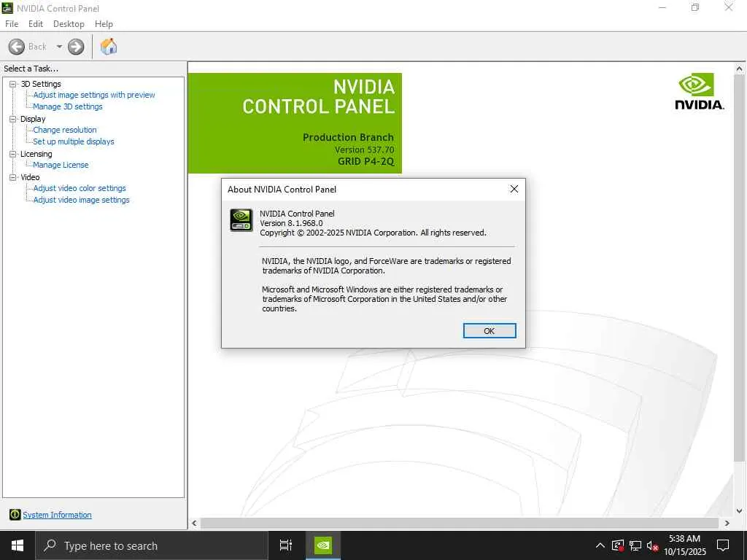
Task: Open the File menu
Action: tap(12, 24)
